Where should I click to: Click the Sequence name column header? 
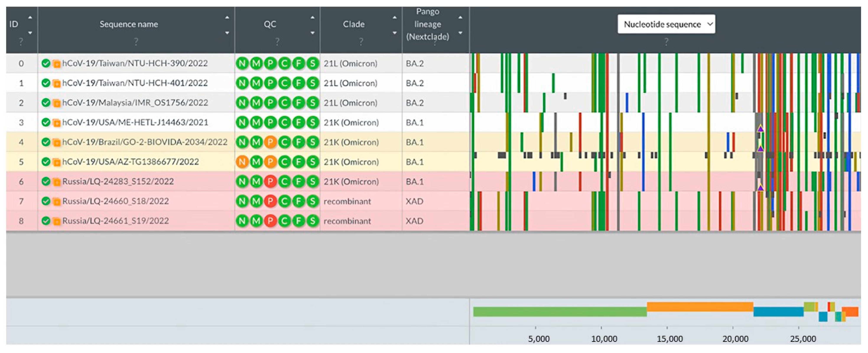[x=129, y=24]
